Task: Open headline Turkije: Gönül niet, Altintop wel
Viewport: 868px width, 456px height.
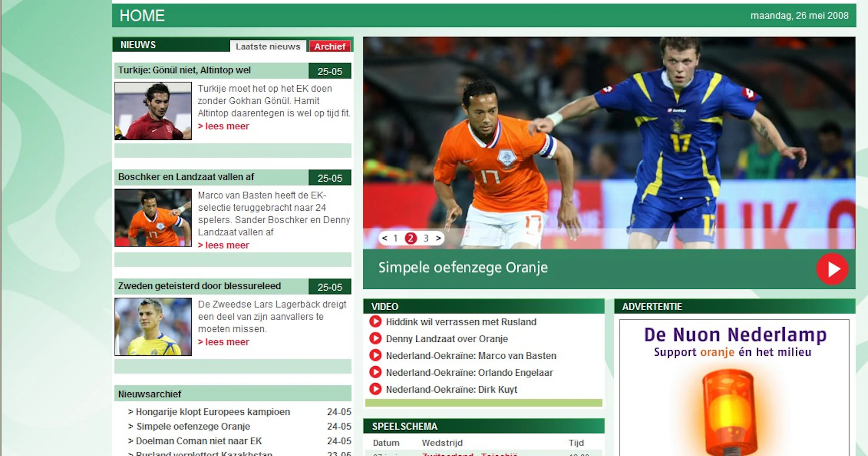Action: tap(184, 70)
